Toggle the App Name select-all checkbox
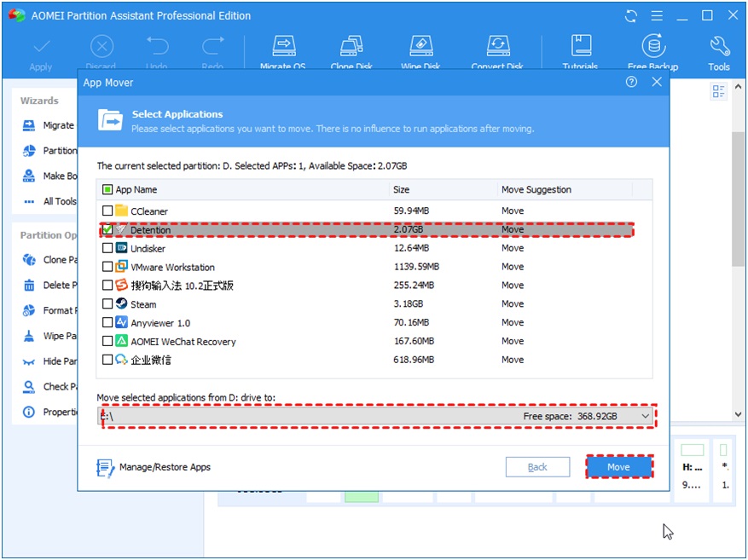The width and height of the screenshot is (748, 560). (x=107, y=190)
